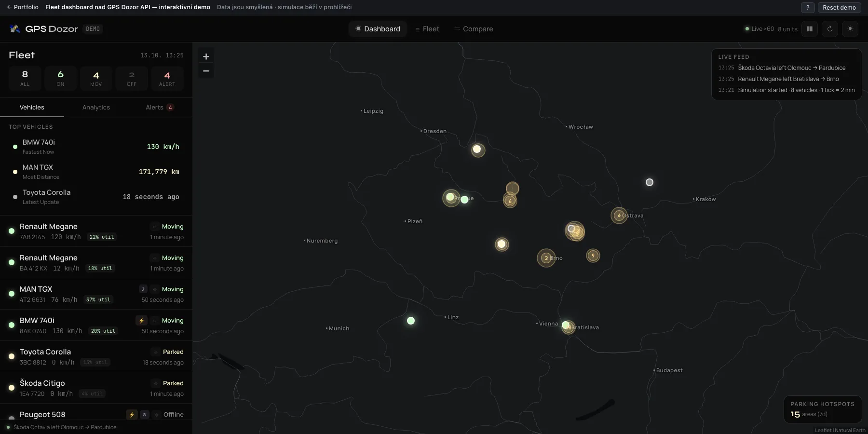Click the GPS Dozor logo icon

15,29
